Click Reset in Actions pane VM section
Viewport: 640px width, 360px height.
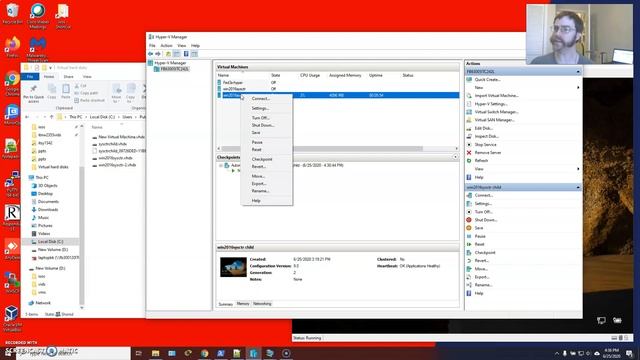point(479,244)
